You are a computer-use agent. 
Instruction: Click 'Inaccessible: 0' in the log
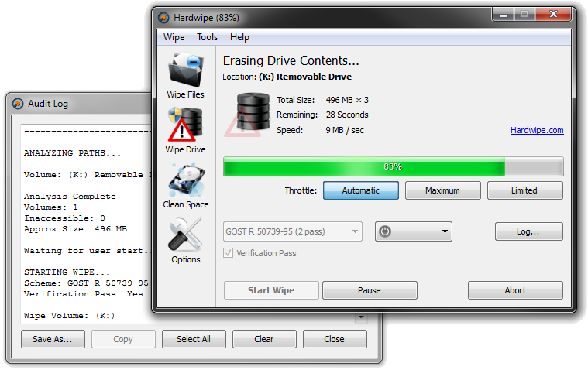(64, 218)
